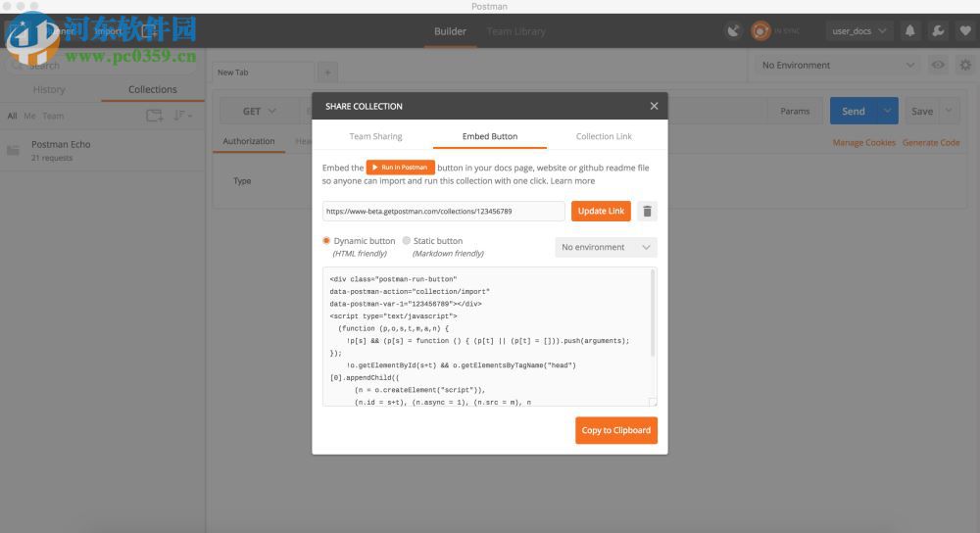Click Copy to Clipboard button

coord(616,430)
